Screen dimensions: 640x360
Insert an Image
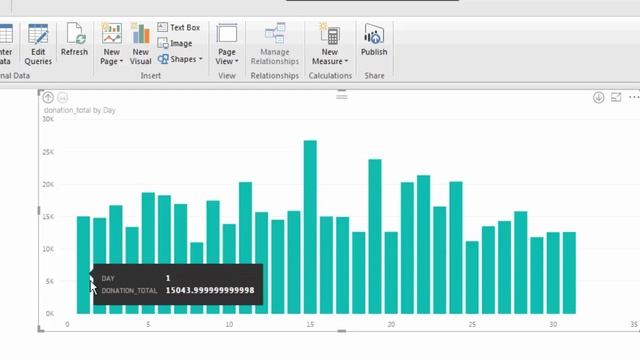point(175,43)
